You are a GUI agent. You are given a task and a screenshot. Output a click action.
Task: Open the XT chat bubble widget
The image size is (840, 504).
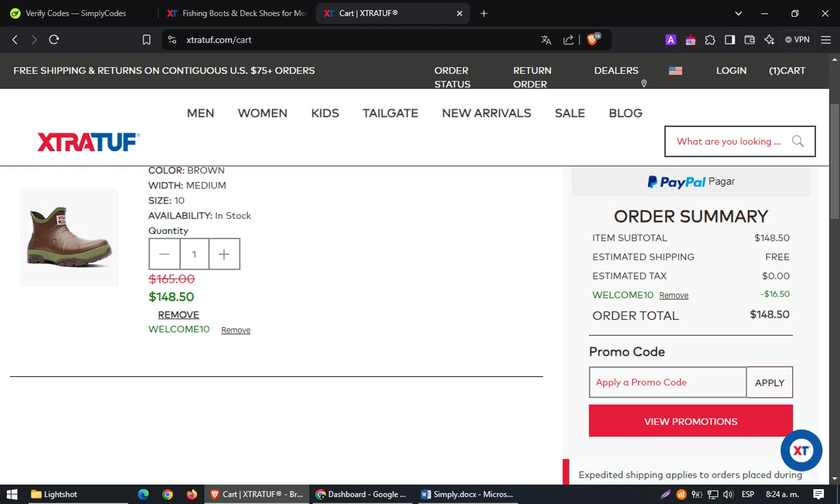[801, 450]
